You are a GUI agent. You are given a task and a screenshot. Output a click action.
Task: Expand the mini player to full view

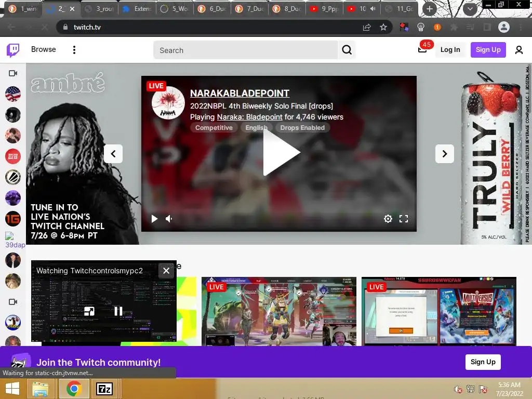click(89, 311)
